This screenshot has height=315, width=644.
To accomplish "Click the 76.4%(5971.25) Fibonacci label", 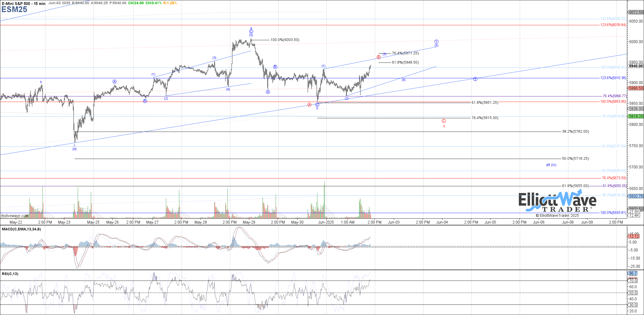I will point(406,53).
